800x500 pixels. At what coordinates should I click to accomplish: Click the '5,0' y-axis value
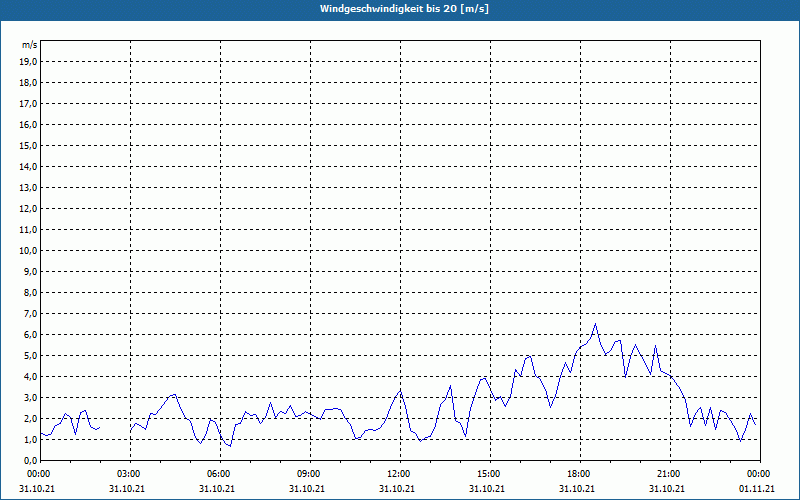30,355
